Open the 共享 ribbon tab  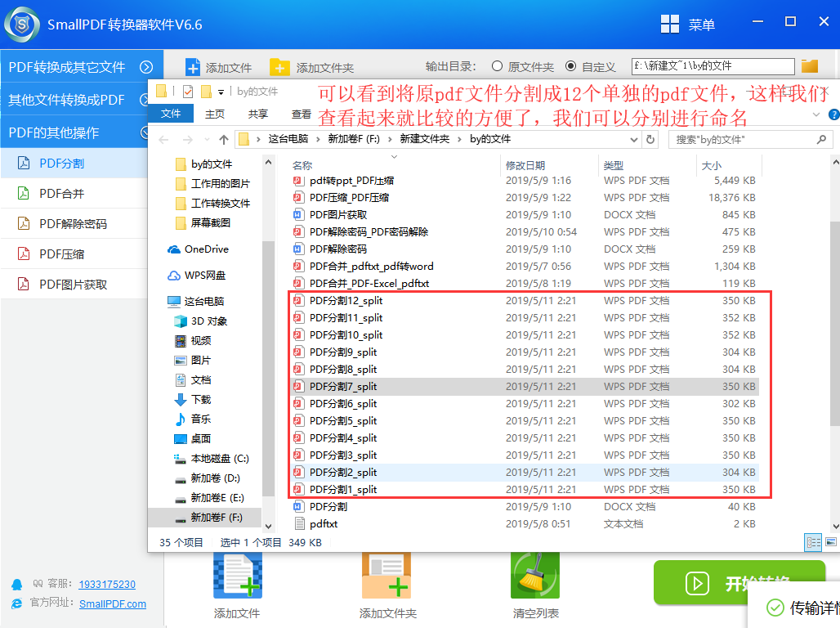pyautogui.click(x=257, y=114)
